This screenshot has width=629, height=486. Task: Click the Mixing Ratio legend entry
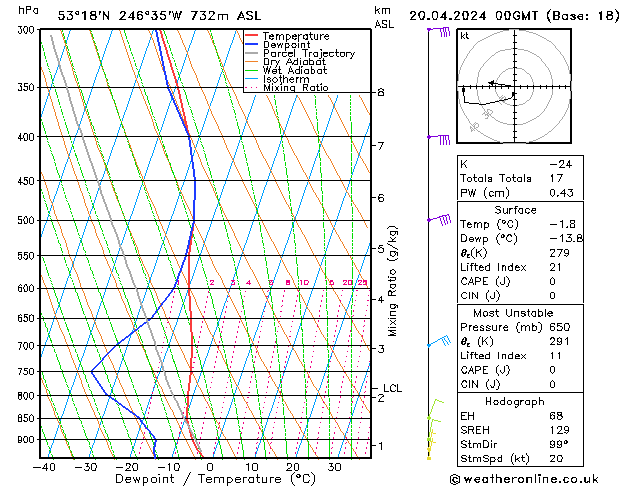(x=287, y=87)
